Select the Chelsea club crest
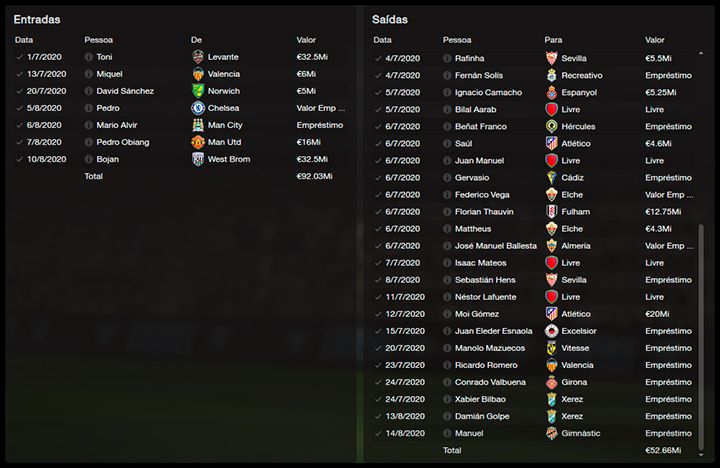The height and width of the screenshot is (468, 720). (198, 108)
